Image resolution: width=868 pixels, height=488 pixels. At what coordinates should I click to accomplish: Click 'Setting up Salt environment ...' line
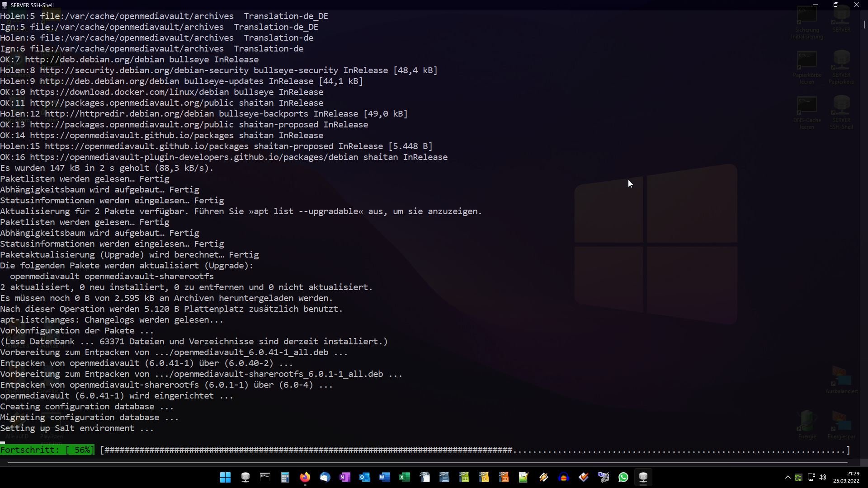coord(77,428)
